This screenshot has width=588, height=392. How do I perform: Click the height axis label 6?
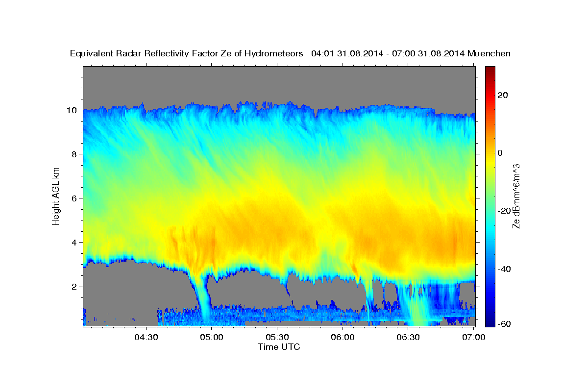point(75,198)
